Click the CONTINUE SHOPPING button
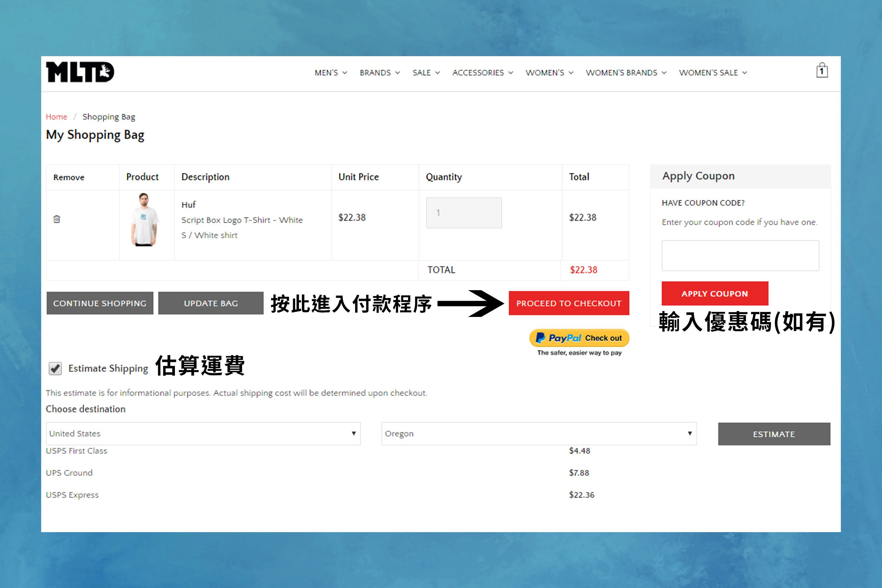 click(x=100, y=303)
